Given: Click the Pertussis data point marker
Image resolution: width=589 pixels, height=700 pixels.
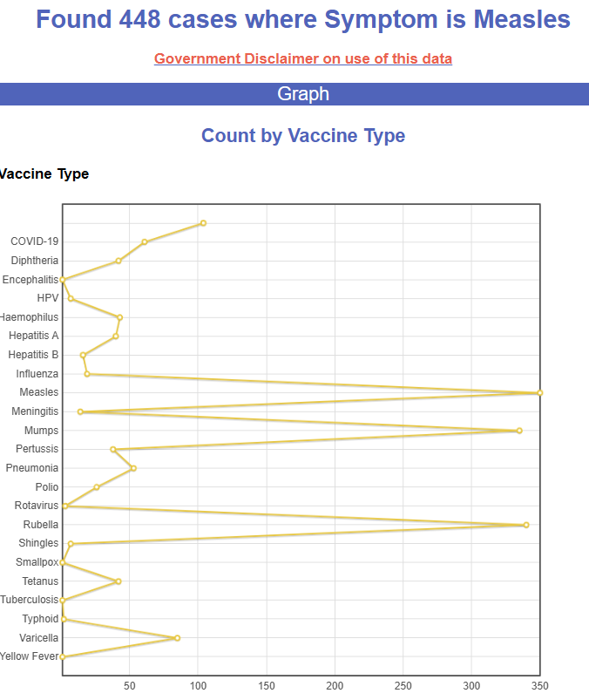Looking at the screenshot, I should (113, 449).
